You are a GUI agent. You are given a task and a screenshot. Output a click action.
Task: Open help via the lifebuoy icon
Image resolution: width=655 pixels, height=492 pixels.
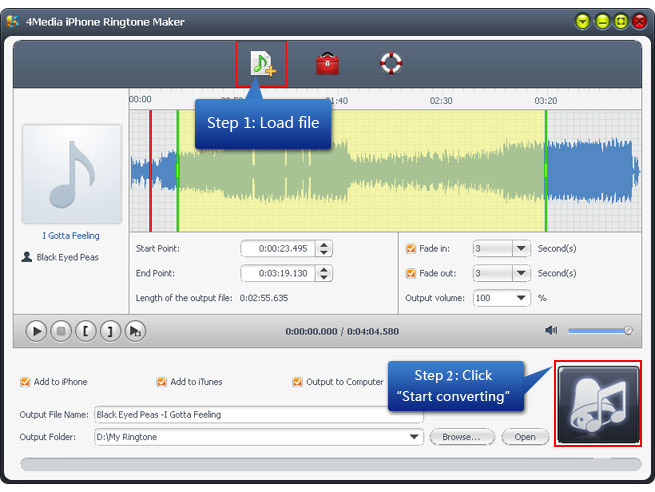click(391, 64)
